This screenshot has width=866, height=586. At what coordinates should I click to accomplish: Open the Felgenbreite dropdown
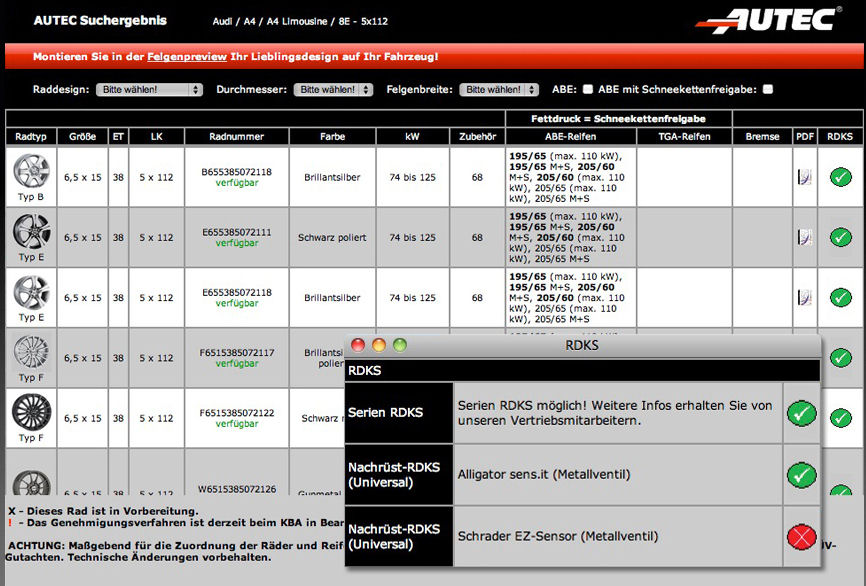coord(499,89)
